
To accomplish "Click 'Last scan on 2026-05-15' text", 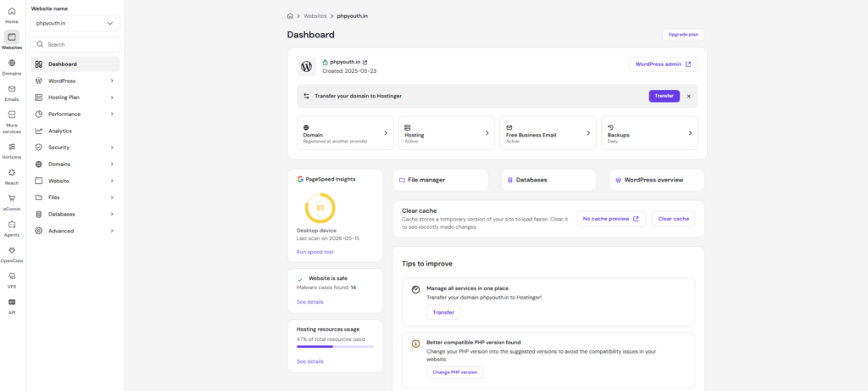I will tap(328, 237).
